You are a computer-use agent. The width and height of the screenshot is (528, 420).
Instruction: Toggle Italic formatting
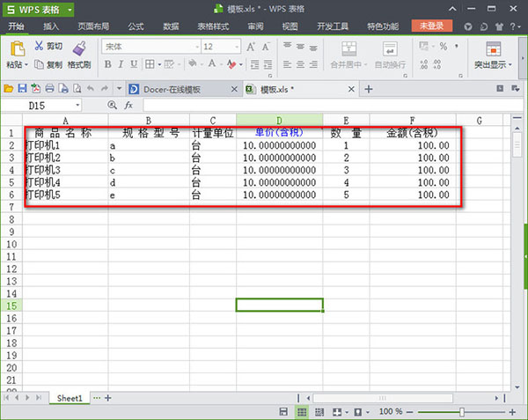click(121, 64)
